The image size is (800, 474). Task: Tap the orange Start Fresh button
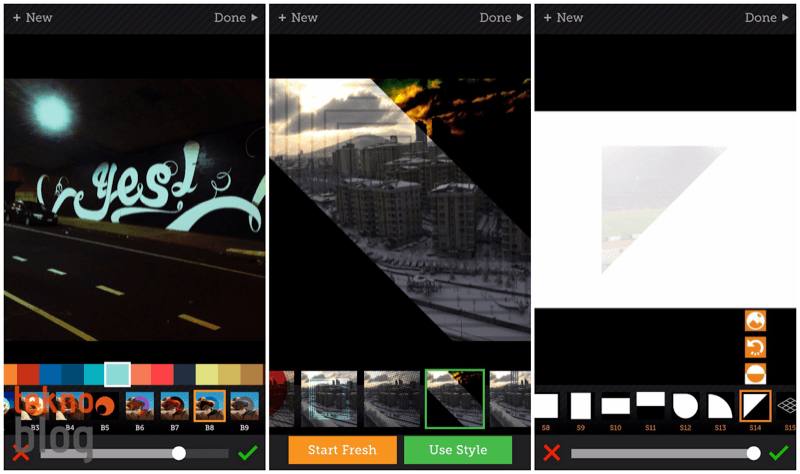(x=343, y=450)
